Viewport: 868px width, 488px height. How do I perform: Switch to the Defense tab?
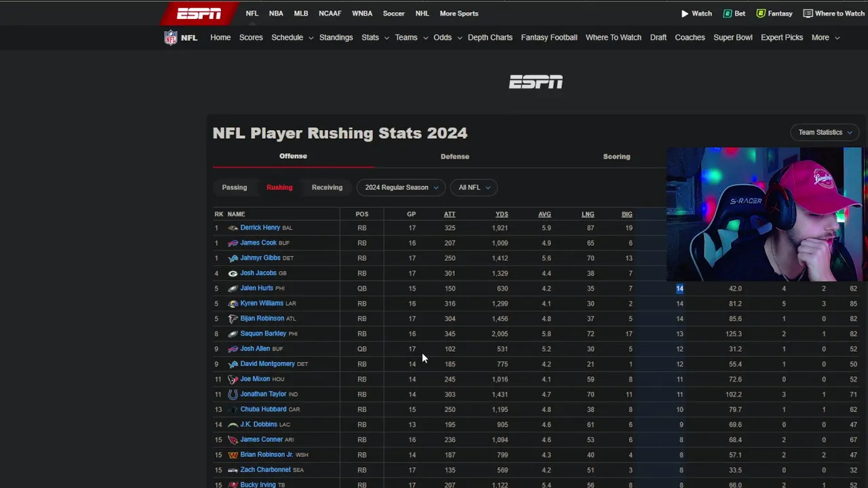pyautogui.click(x=455, y=157)
